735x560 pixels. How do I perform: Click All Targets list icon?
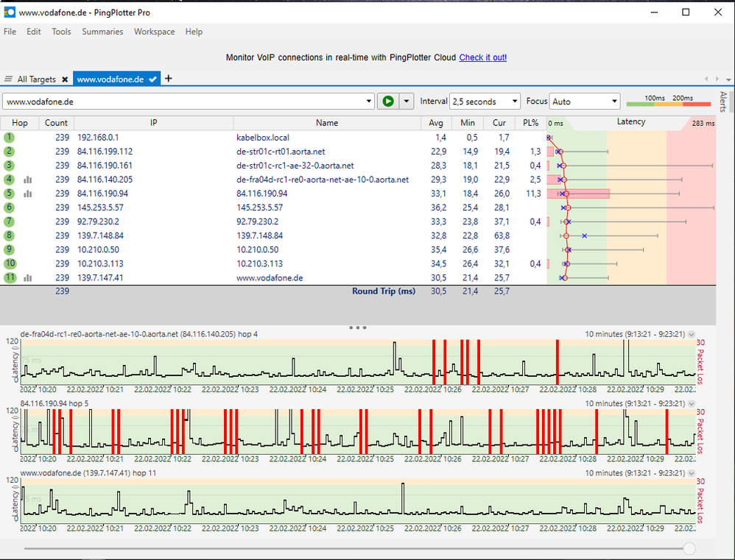point(8,79)
